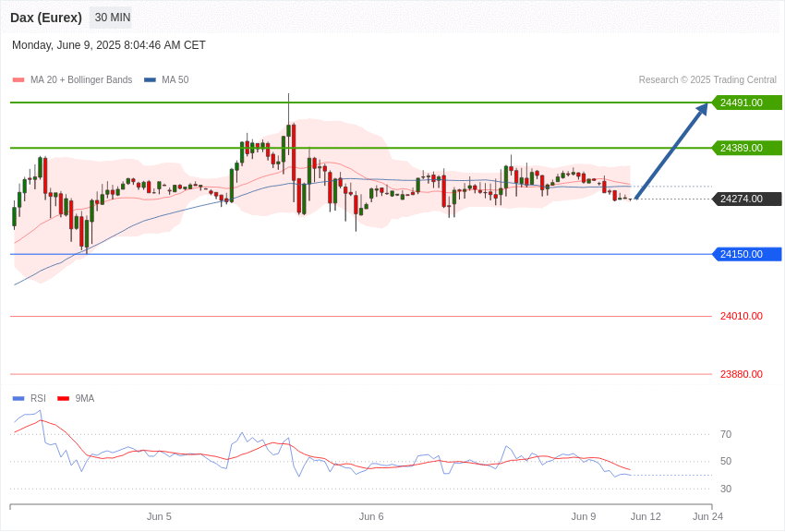Click the Dax (Eurex) chart title
Image resolution: width=785 pixels, height=532 pixels.
(46, 18)
